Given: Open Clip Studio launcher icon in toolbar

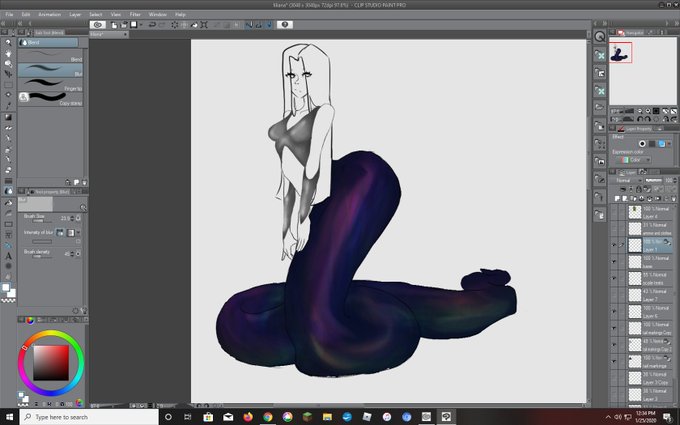Looking at the screenshot, I should coord(98,25).
